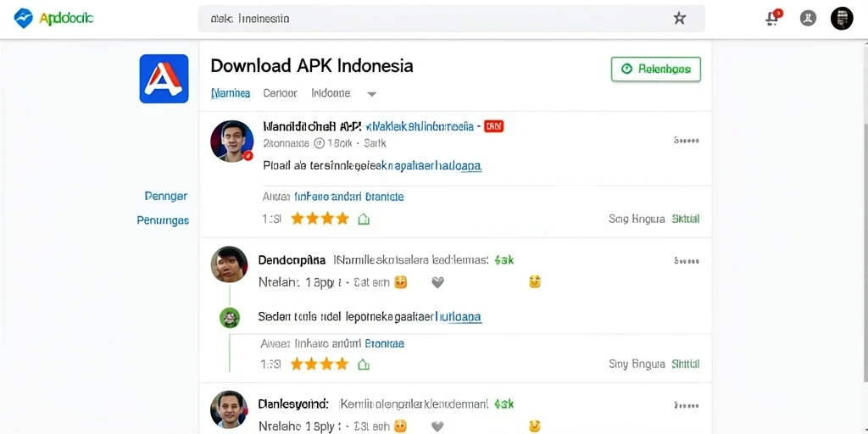Click the gray user account icon

coord(808,19)
